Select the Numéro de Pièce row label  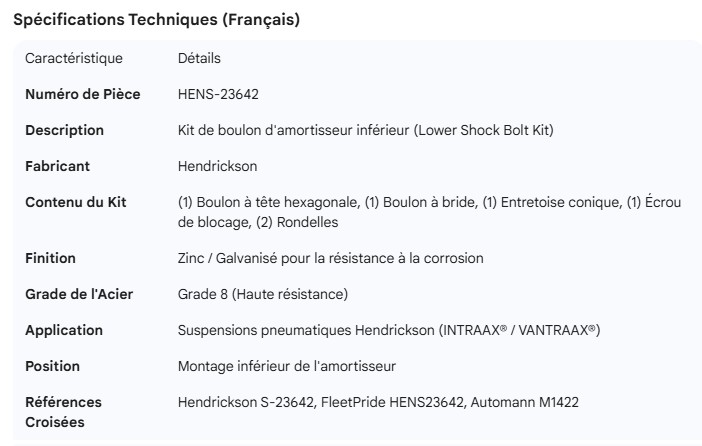(82, 94)
